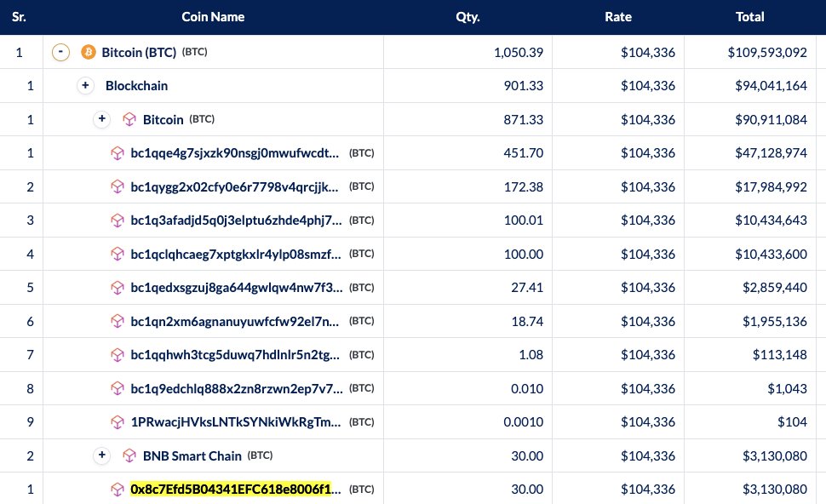Viewport: 826px width, 504px height.
Task: Select the total $113,148
Action: tap(780, 355)
